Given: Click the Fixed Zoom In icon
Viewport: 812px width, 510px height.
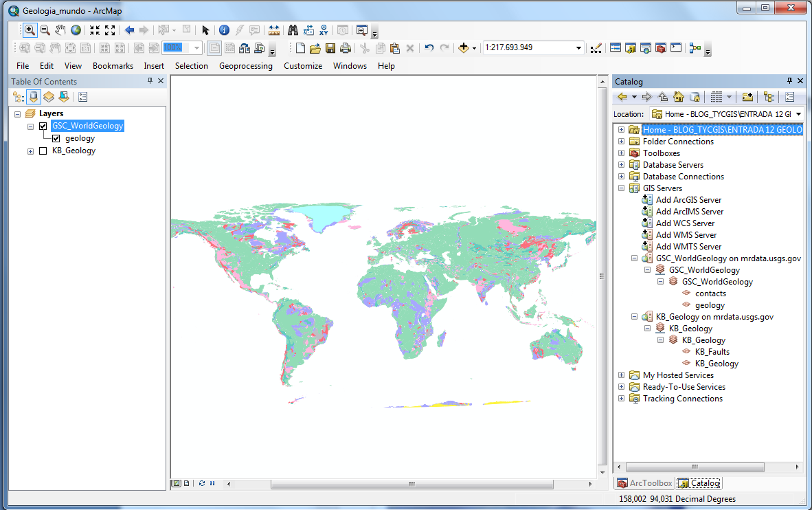Looking at the screenshot, I should (95, 30).
